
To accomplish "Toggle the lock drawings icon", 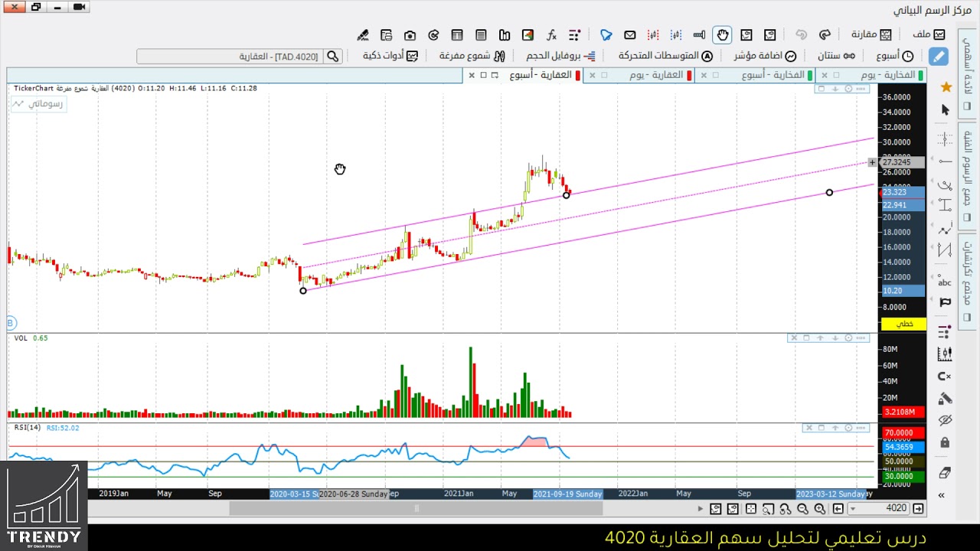I will point(945,442).
